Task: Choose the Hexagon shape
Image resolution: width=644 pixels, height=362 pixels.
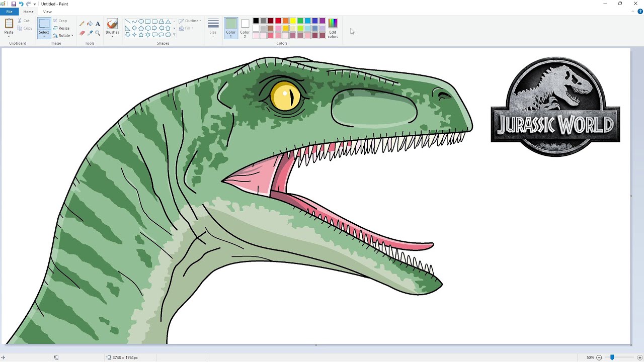Action: [x=148, y=28]
